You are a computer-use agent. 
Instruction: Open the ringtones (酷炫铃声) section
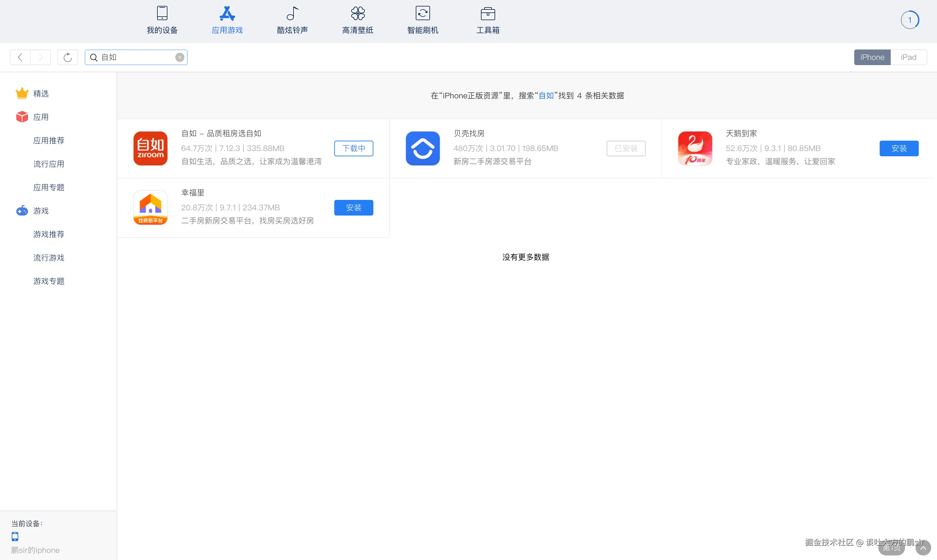click(x=292, y=20)
